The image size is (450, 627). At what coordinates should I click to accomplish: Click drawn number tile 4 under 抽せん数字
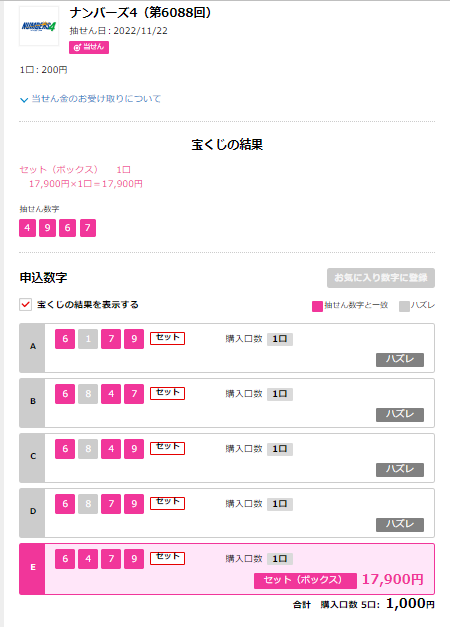point(27,228)
